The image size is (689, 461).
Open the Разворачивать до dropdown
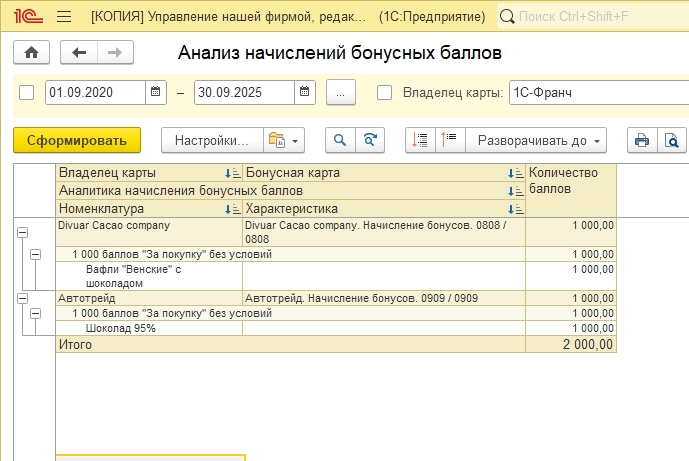[536, 140]
